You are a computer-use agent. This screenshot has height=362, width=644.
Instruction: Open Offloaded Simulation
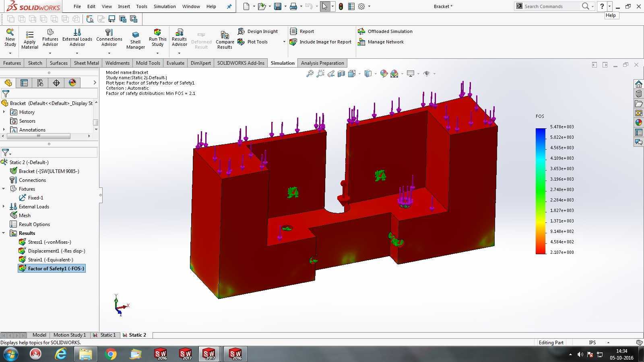(385, 31)
